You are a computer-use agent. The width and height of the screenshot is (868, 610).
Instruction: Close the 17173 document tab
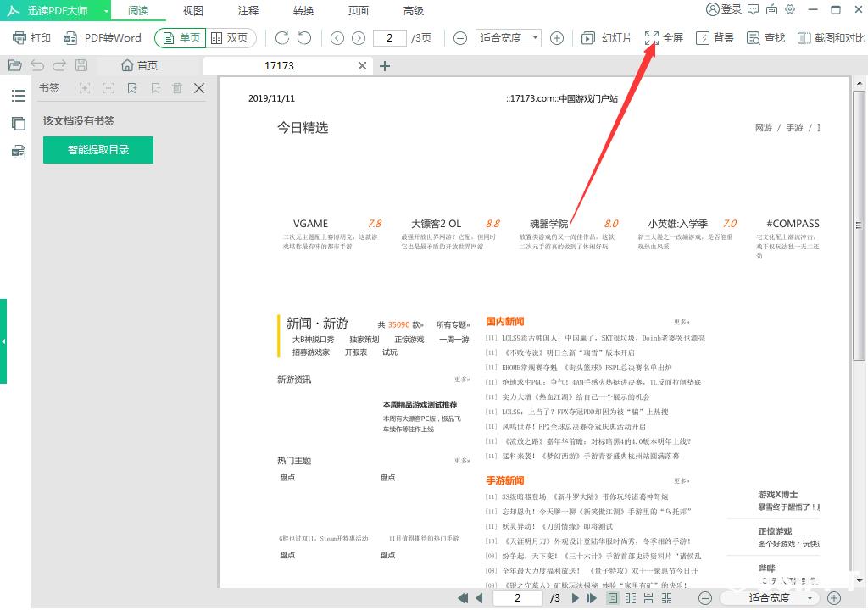(362, 65)
